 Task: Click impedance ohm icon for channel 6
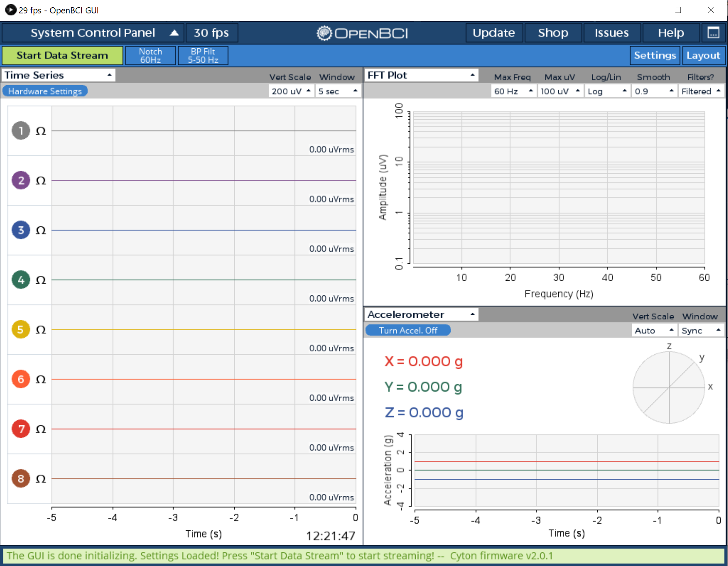coord(41,379)
